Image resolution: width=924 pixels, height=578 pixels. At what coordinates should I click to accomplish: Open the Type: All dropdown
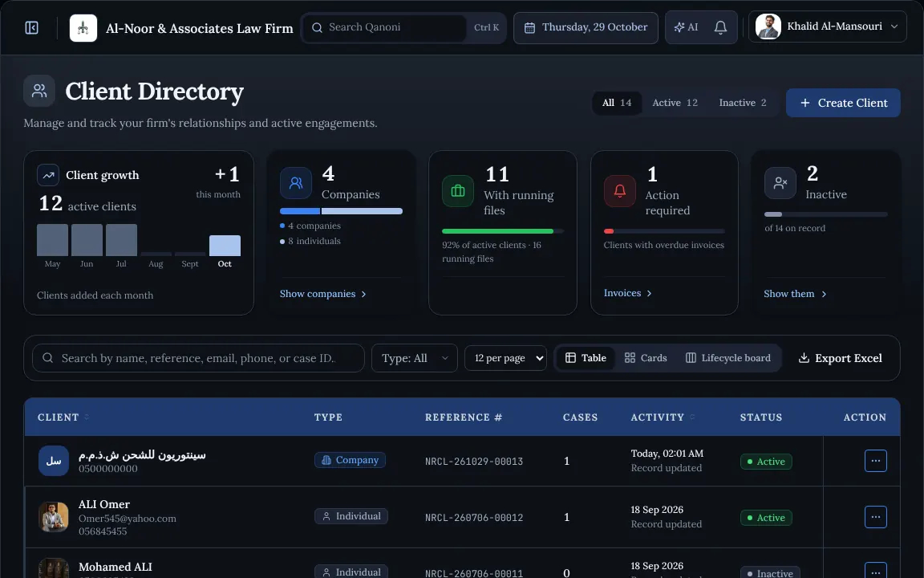click(x=414, y=358)
